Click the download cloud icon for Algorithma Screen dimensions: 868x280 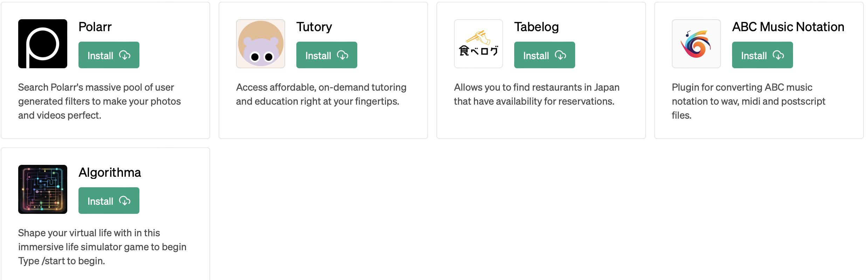pyautogui.click(x=125, y=201)
